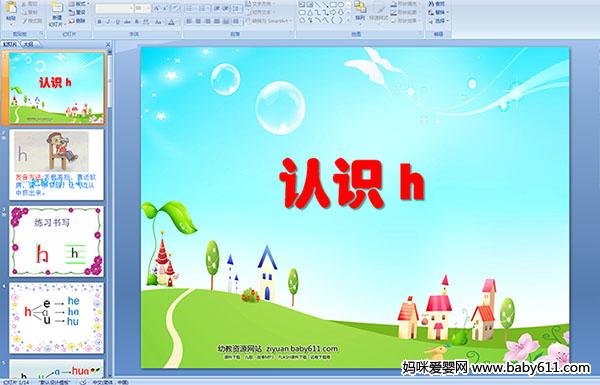
Task: Toggle Italic formatting in the ribbon
Action: 108,22
